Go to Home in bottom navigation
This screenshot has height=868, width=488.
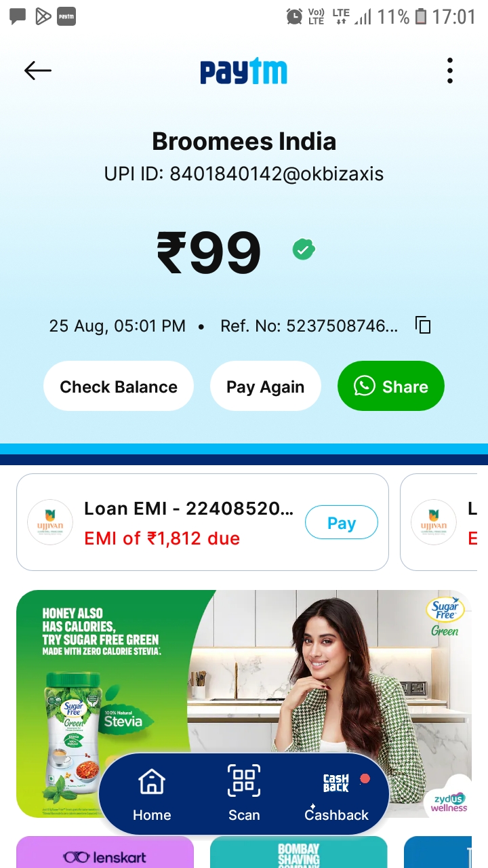(x=152, y=793)
